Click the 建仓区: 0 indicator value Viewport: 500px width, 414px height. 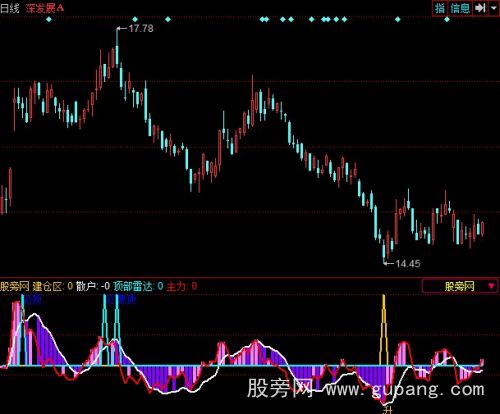pyautogui.click(x=53, y=286)
